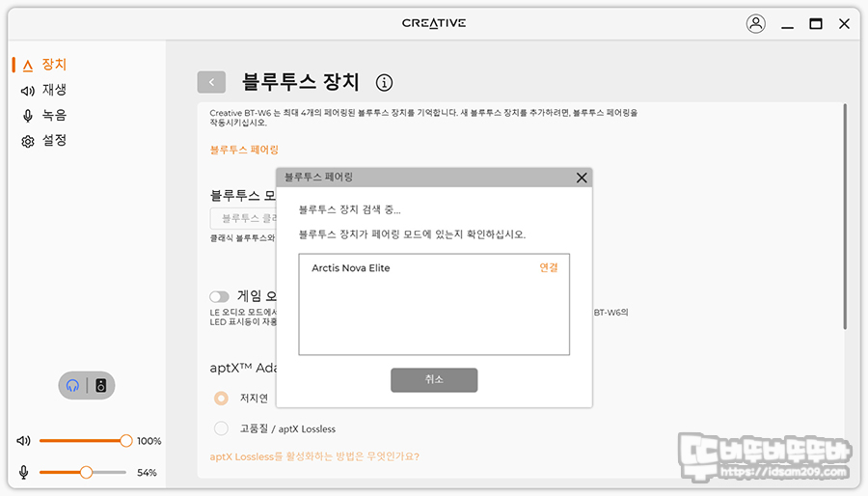
Task: Select 고품질 / aptX Lossless radio option
Action: [221, 428]
